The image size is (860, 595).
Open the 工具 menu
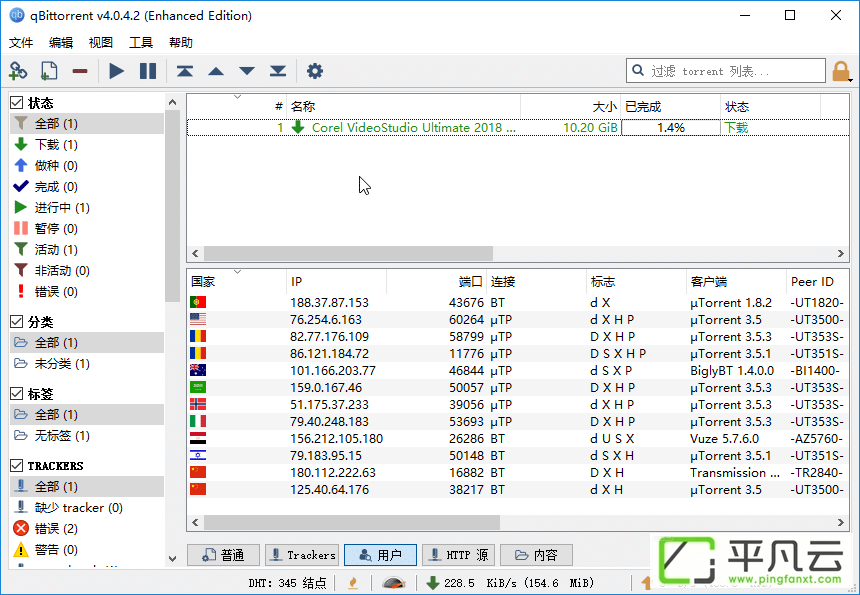tap(141, 43)
